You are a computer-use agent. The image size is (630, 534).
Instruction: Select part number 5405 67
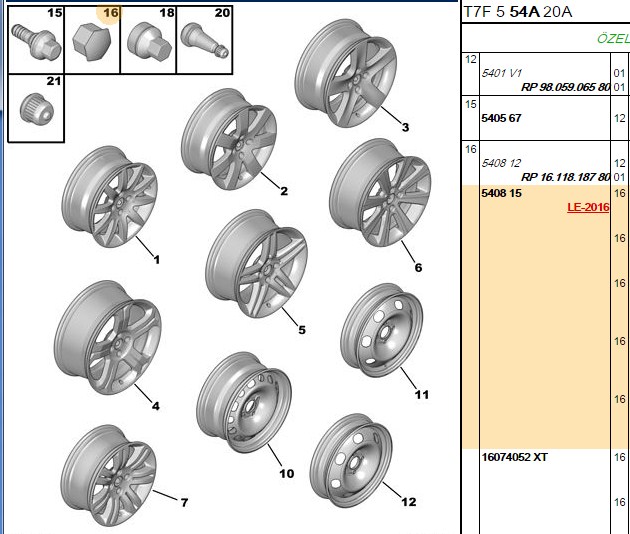tap(501, 118)
